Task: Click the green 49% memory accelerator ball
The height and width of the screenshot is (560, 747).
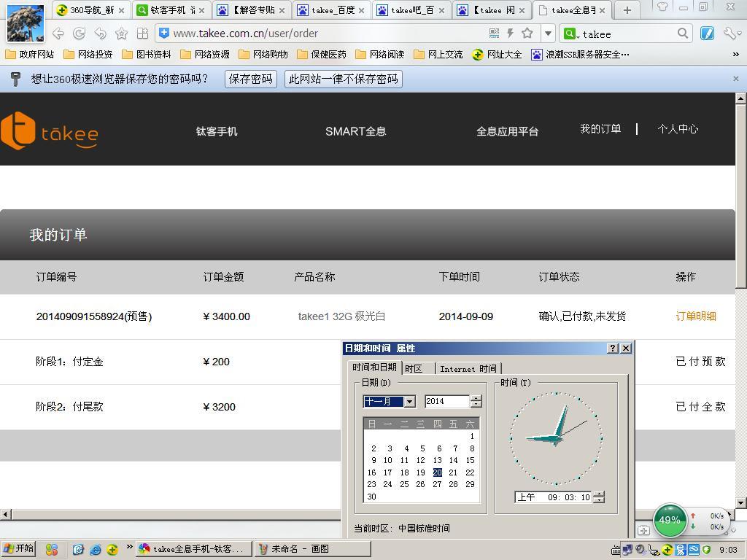Action: click(670, 520)
